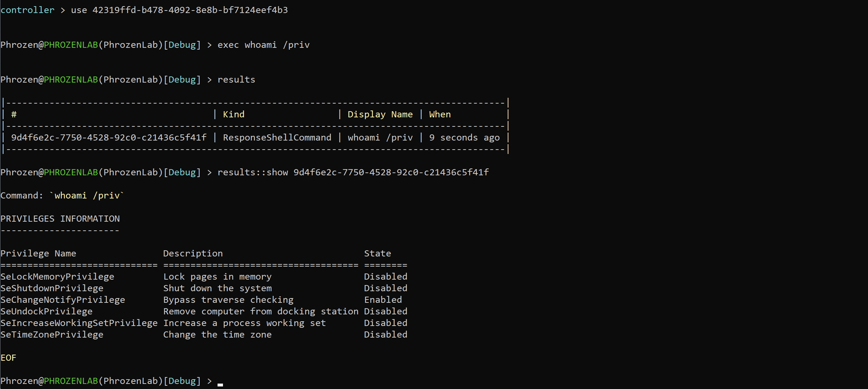Click the '#' column header

tap(14, 114)
